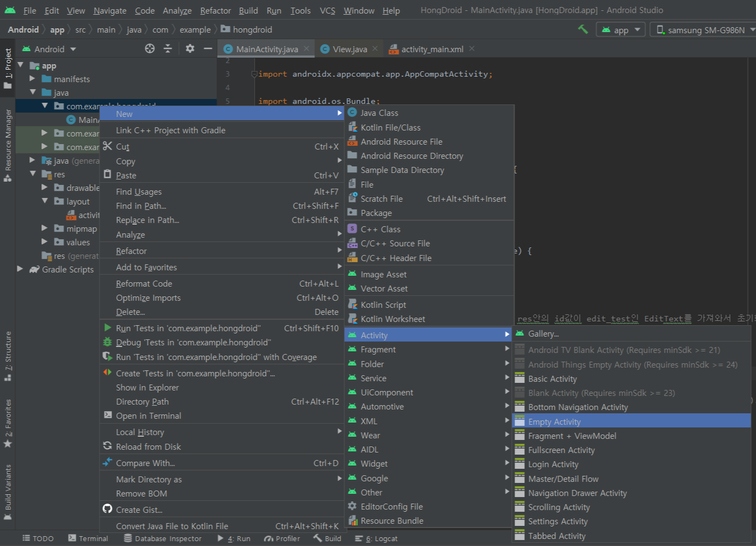The image size is (756, 546).
Task: Click the build hammer icon in toolbar
Action: (583, 29)
